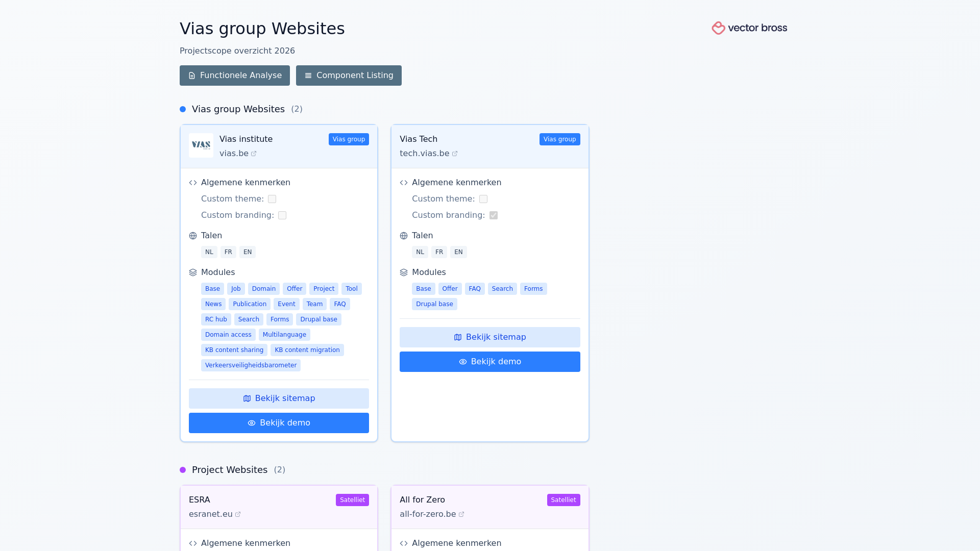Click the external link icon next to all-for-zero.be
Image resolution: width=980 pixels, height=551 pixels.
(x=461, y=514)
